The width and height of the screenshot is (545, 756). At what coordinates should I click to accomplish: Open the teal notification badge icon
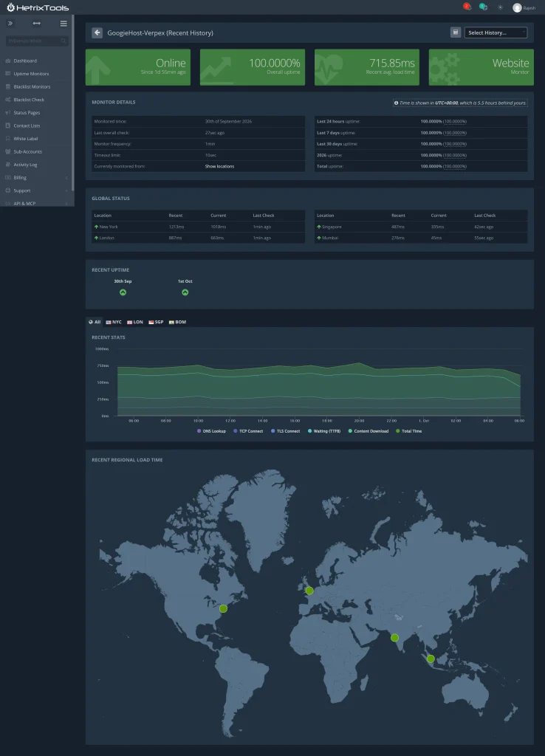tap(483, 7)
